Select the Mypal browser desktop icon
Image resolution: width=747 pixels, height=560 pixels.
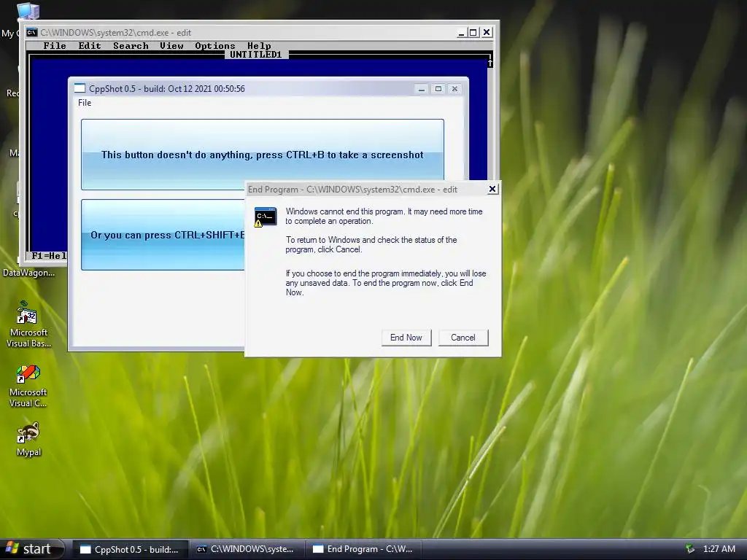(x=28, y=439)
